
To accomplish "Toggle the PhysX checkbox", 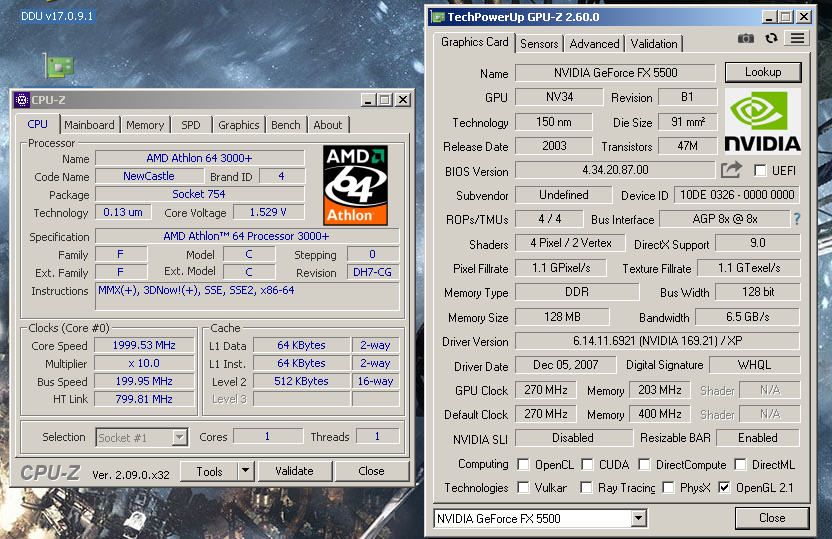I will click(669, 488).
